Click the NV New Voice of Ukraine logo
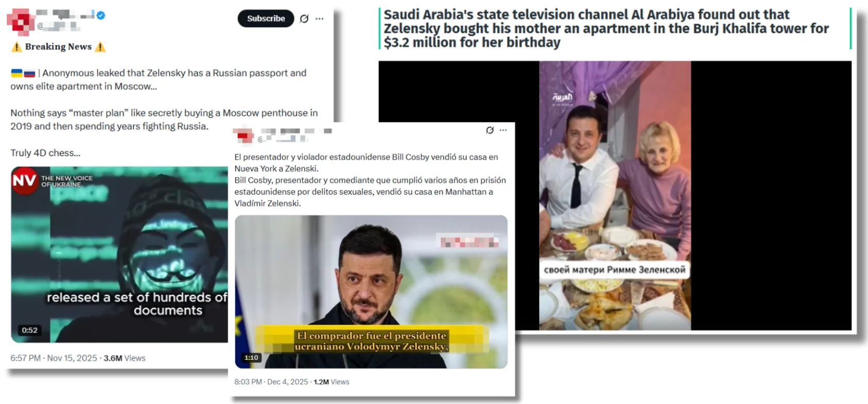This screenshot has width=868, height=404. (24, 181)
